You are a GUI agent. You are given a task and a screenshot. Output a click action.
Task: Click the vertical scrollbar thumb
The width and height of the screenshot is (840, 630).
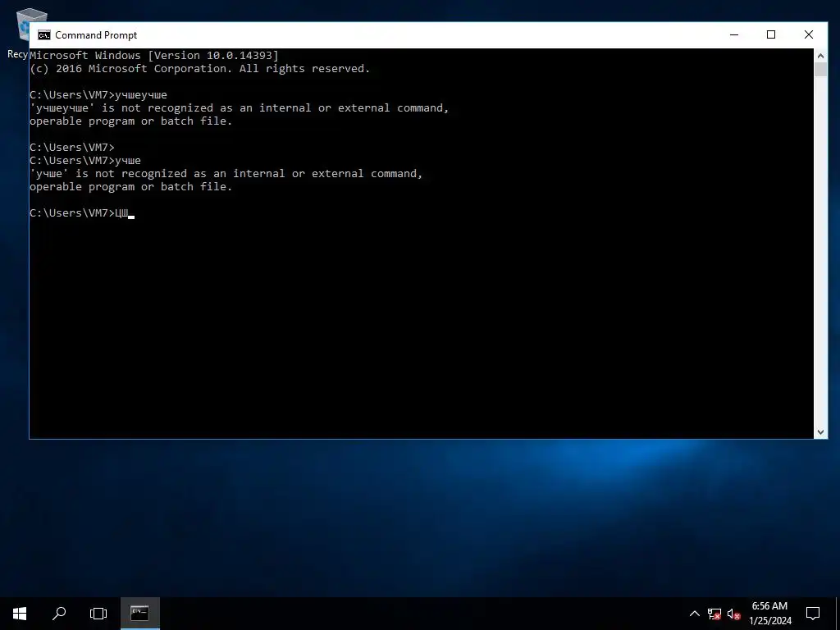820,69
